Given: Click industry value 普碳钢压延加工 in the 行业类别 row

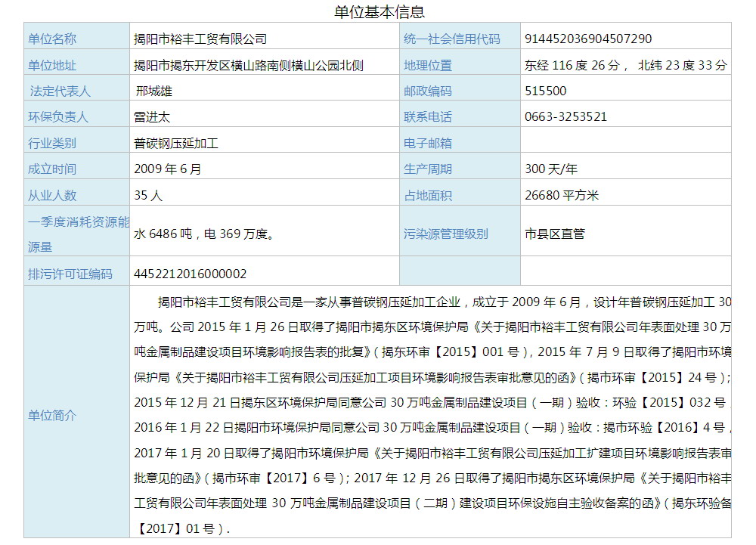Looking at the screenshot, I should (176, 143).
